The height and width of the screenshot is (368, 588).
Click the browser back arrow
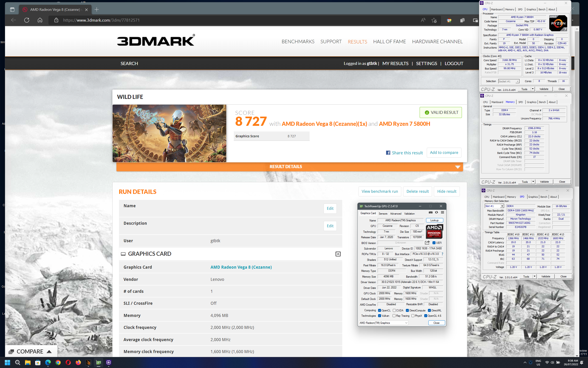click(x=13, y=20)
